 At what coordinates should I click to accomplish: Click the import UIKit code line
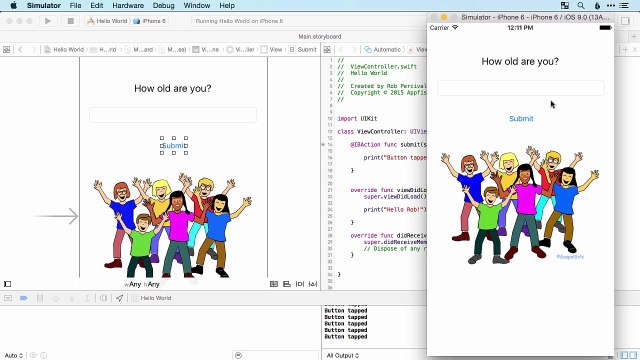coord(357,118)
